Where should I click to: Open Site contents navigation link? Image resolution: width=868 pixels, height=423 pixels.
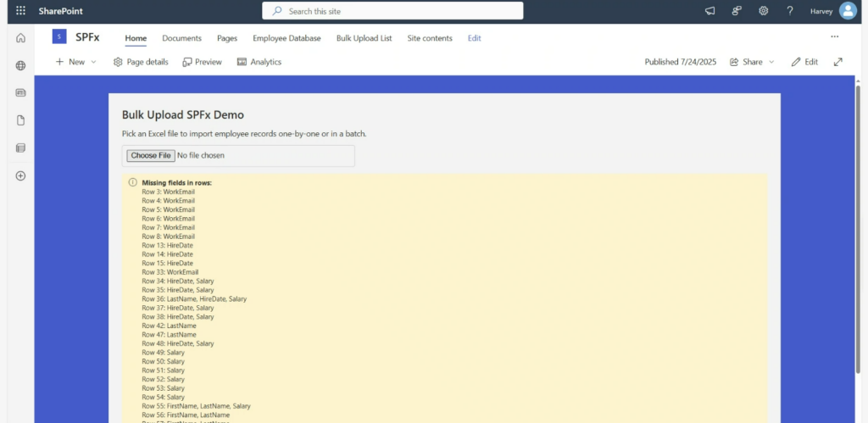(x=430, y=38)
